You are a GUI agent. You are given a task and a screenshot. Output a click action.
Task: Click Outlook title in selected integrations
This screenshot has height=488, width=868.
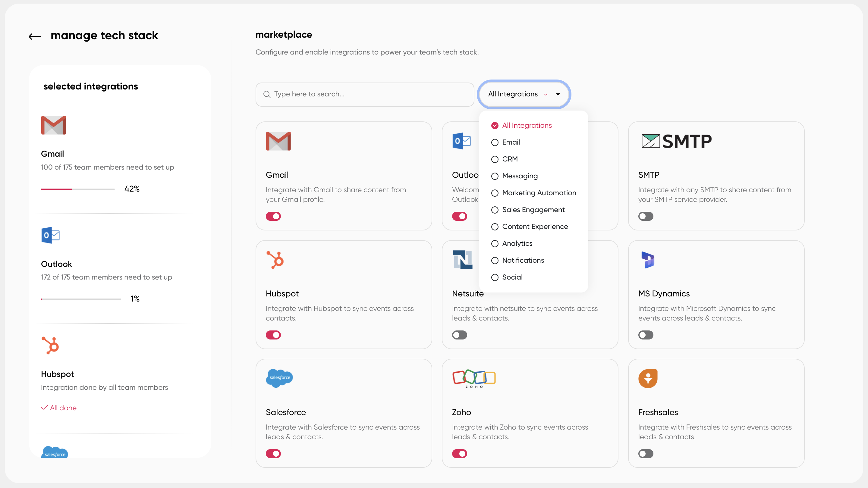pos(56,264)
